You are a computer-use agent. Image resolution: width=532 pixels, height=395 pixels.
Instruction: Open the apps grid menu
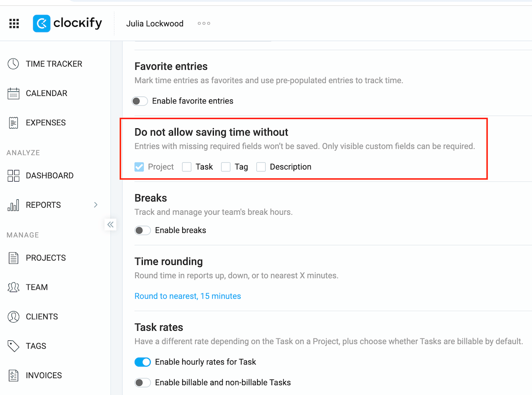pyautogui.click(x=14, y=23)
